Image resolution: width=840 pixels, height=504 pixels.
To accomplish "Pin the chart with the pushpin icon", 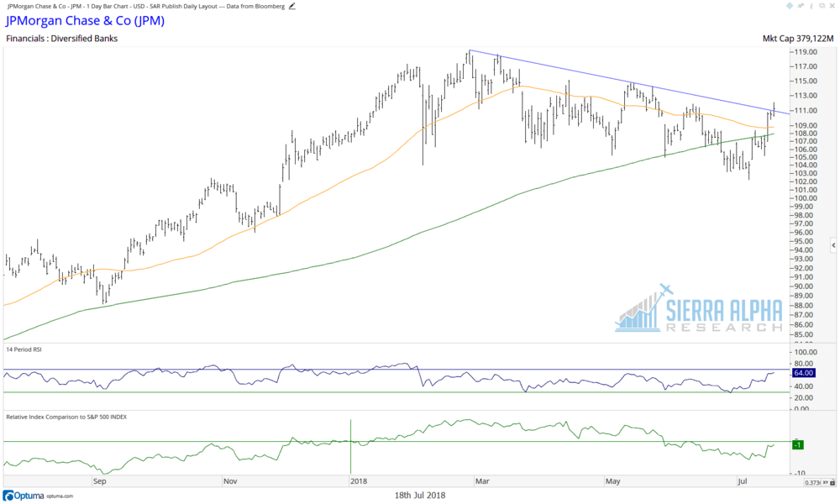I will [x=801, y=5].
